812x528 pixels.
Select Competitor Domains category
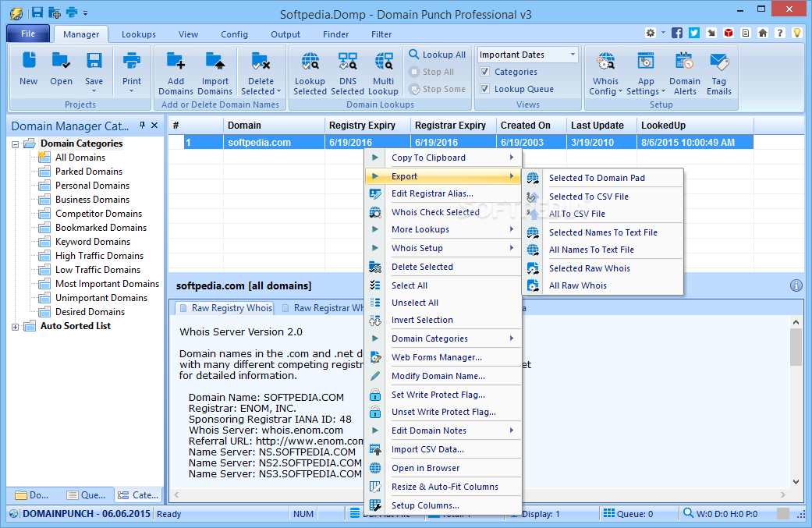click(98, 213)
